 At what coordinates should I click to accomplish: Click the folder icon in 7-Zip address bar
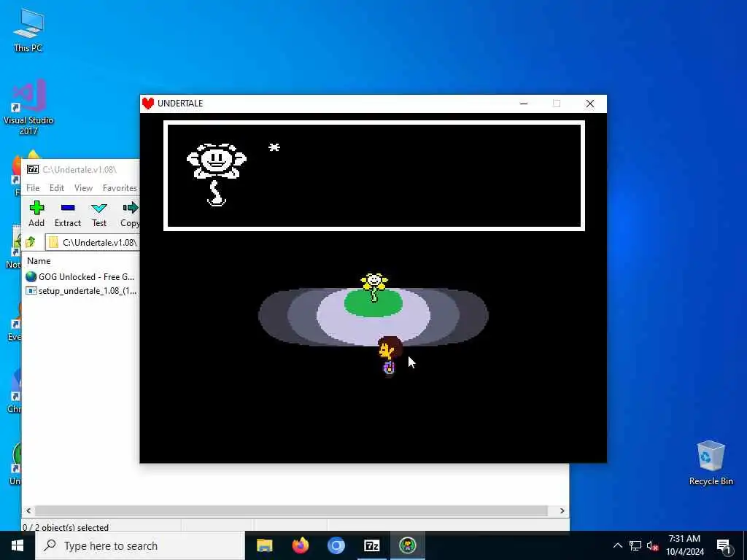click(x=54, y=242)
